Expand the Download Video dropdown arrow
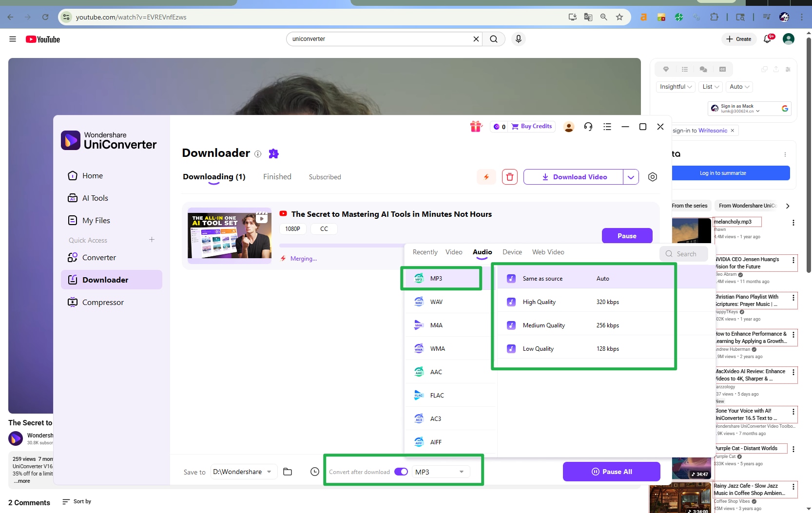812x513 pixels. click(631, 177)
